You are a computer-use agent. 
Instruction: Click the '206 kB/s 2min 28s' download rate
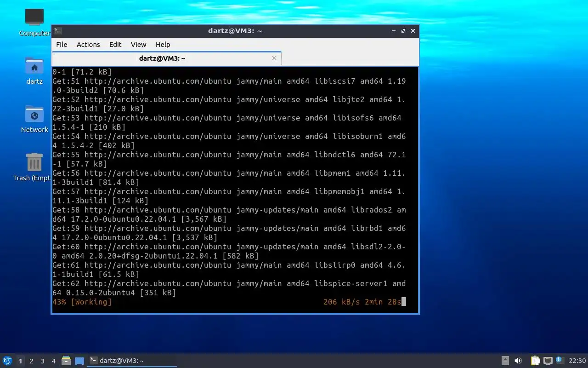click(x=362, y=302)
